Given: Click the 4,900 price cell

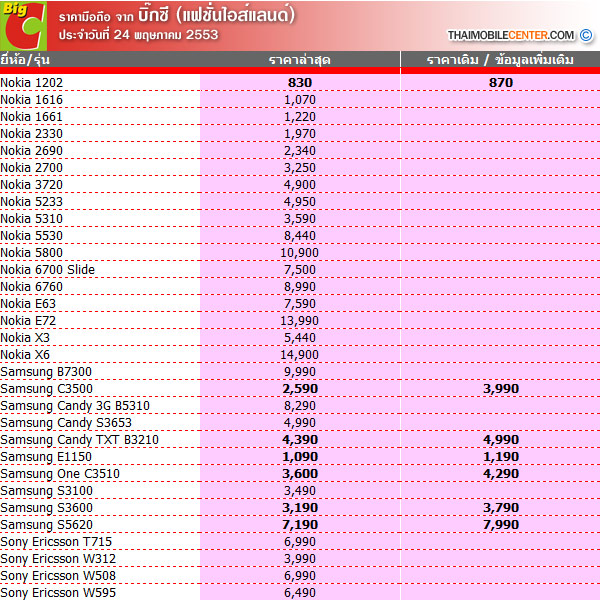Looking at the screenshot, I should pos(300,185).
